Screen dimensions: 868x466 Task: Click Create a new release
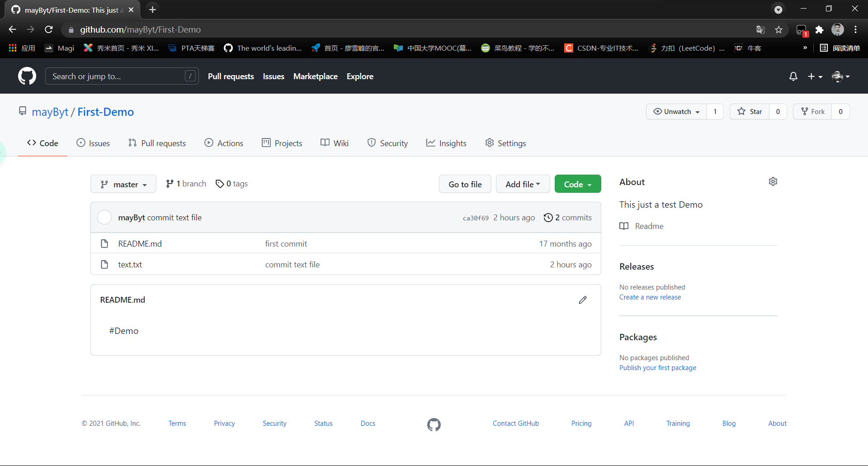650,297
